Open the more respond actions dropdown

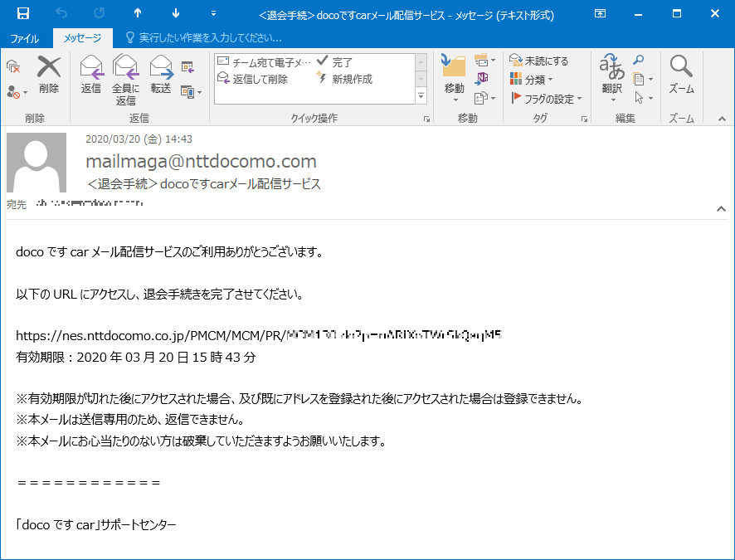click(192, 92)
